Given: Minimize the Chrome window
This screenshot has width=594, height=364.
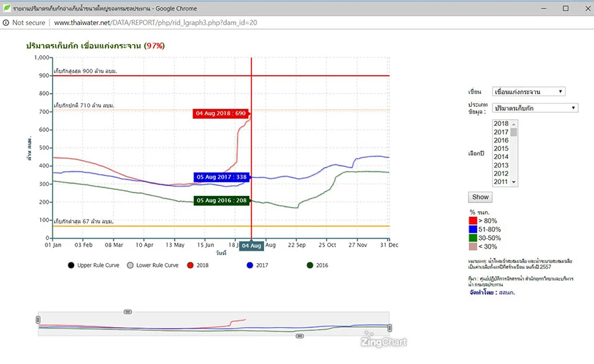Looking at the screenshot, I should tap(544, 9).
